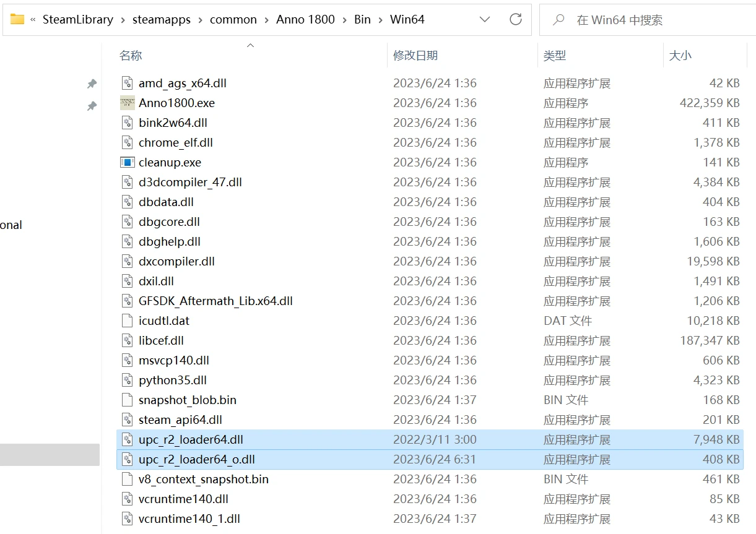Select the Anno1800.exe file name

pos(176,103)
